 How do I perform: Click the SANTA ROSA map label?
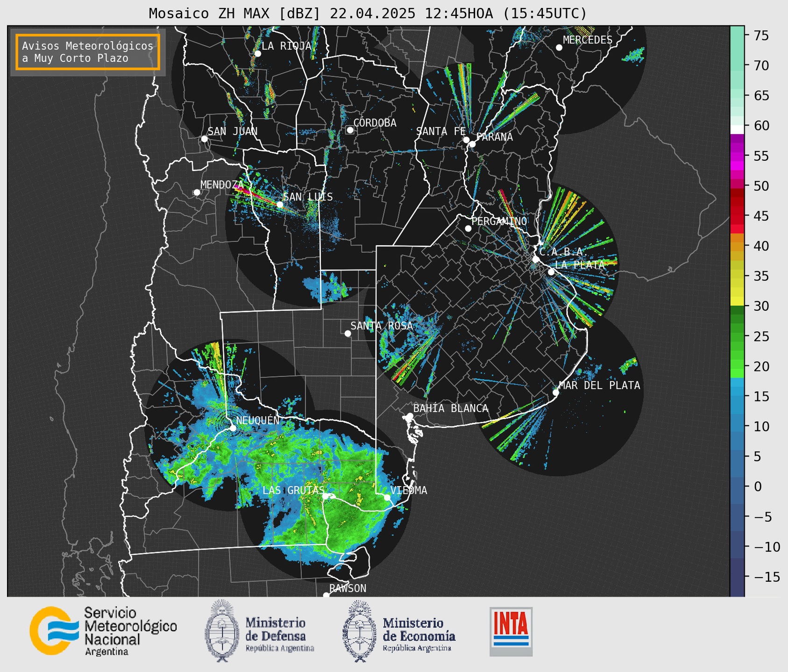click(x=382, y=326)
